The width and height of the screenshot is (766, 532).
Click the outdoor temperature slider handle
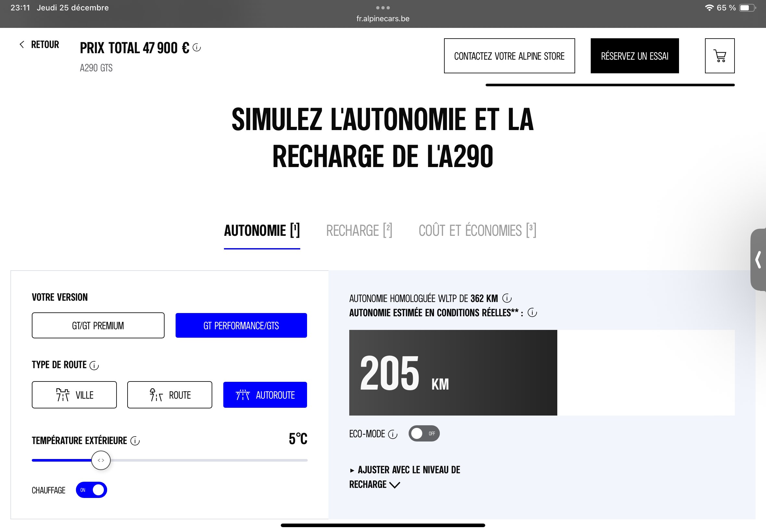click(101, 460)
